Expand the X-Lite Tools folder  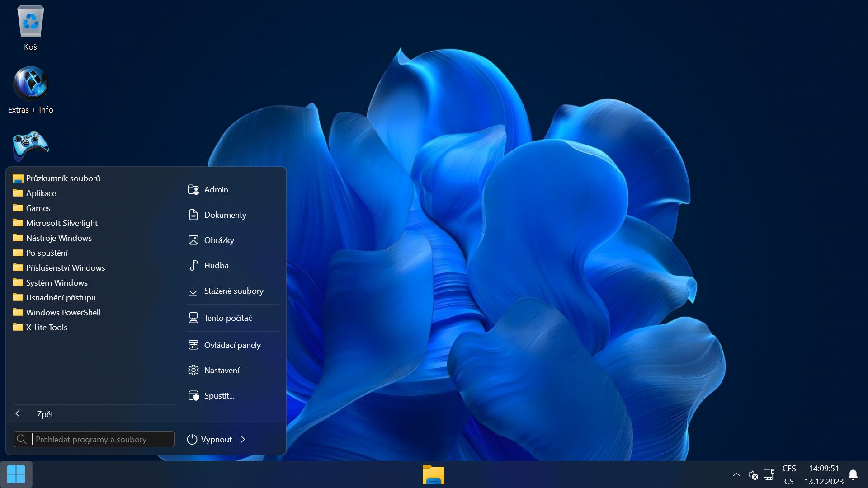(46, 327)
